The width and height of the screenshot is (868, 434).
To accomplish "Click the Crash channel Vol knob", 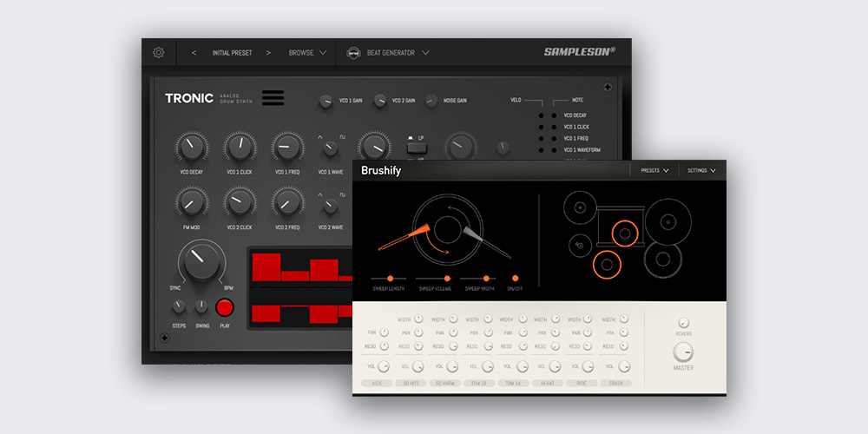I will [624, 366].
